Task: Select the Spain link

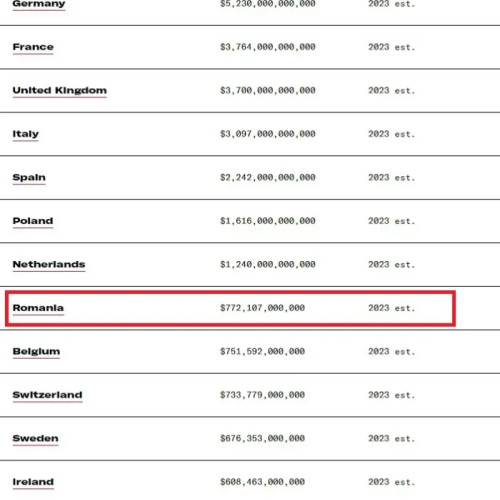Action: tap(29, 177)
